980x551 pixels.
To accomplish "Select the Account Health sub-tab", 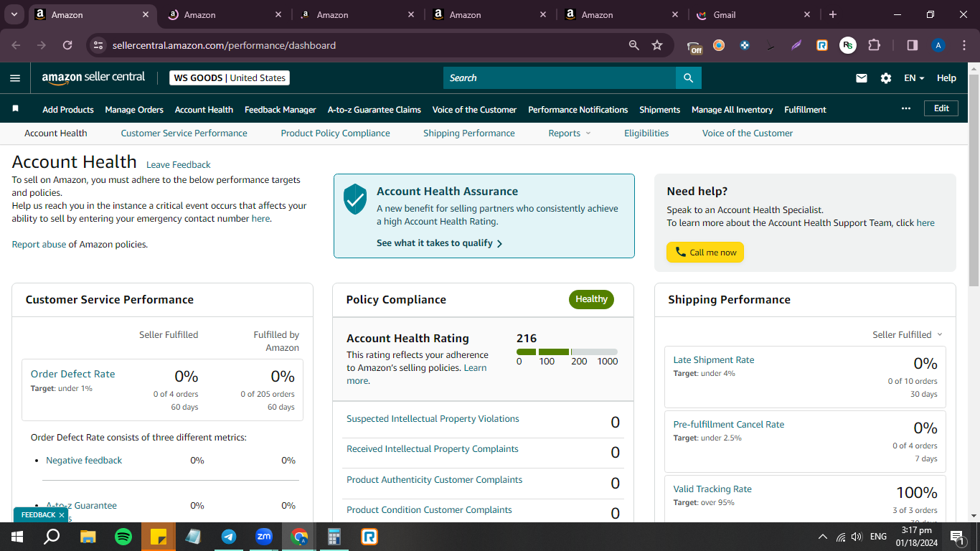I will 56,133.
